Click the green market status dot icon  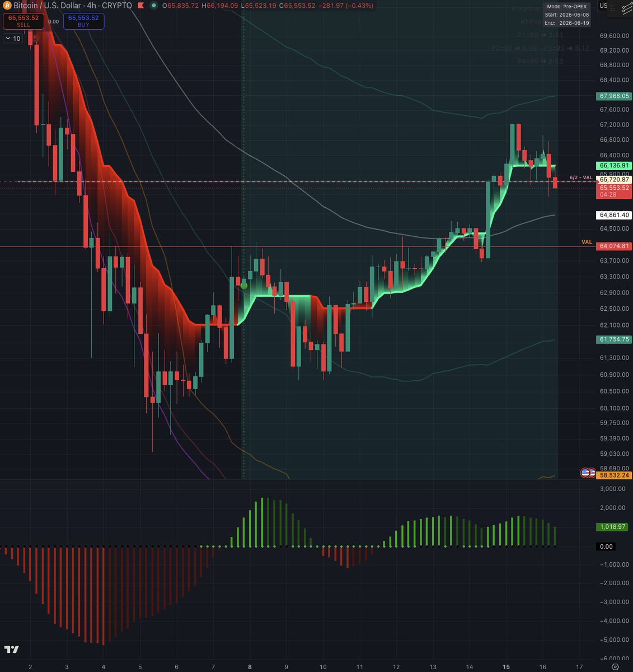tap(154, 6)
